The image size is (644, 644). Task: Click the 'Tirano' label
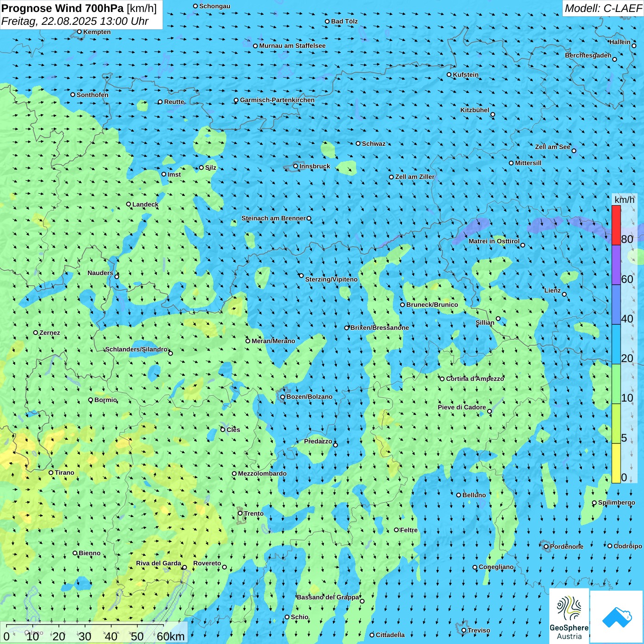coord(64,472)
